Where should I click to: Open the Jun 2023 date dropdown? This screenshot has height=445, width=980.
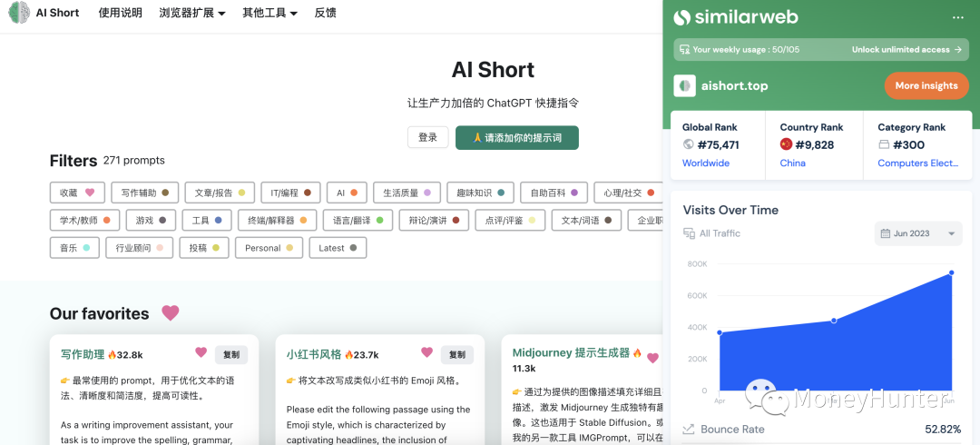(x=918, y=233)
